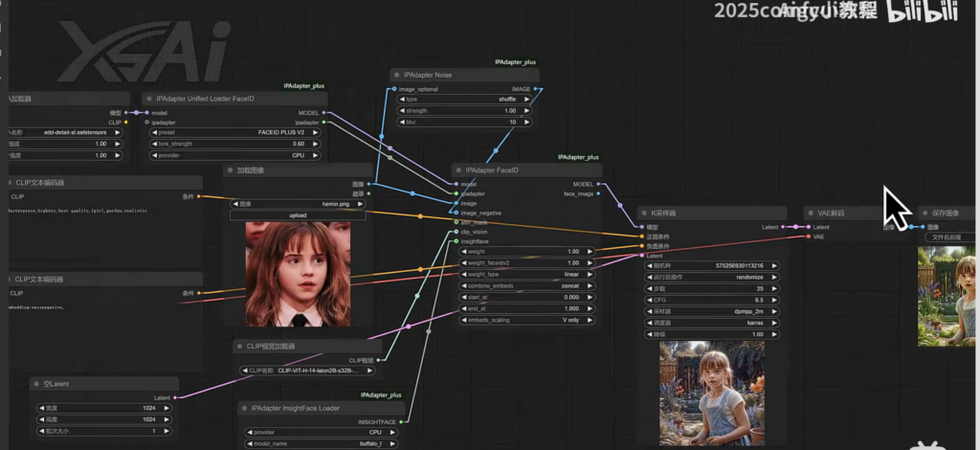
Task: Click right arrow on 步数 field
Action: (x=773, y=288)
